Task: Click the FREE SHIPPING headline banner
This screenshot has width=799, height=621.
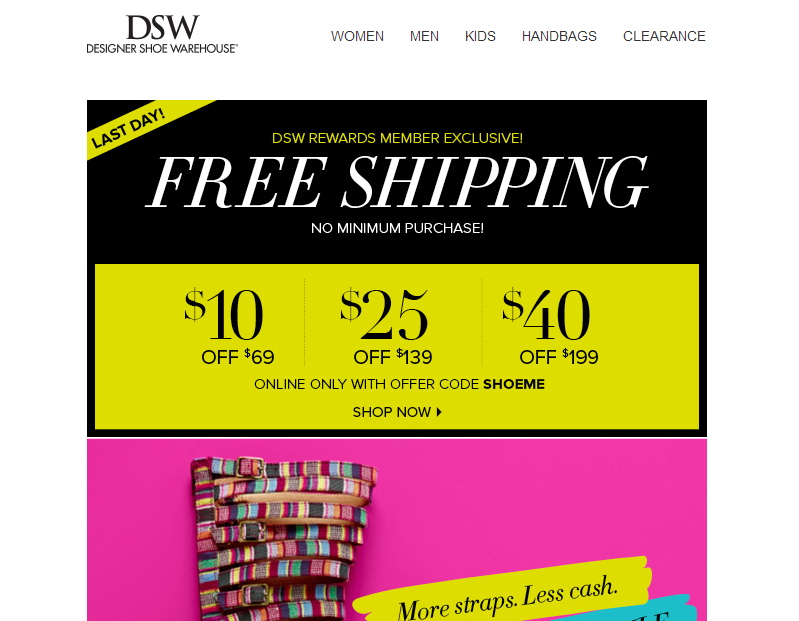Action: coord(397,182)
